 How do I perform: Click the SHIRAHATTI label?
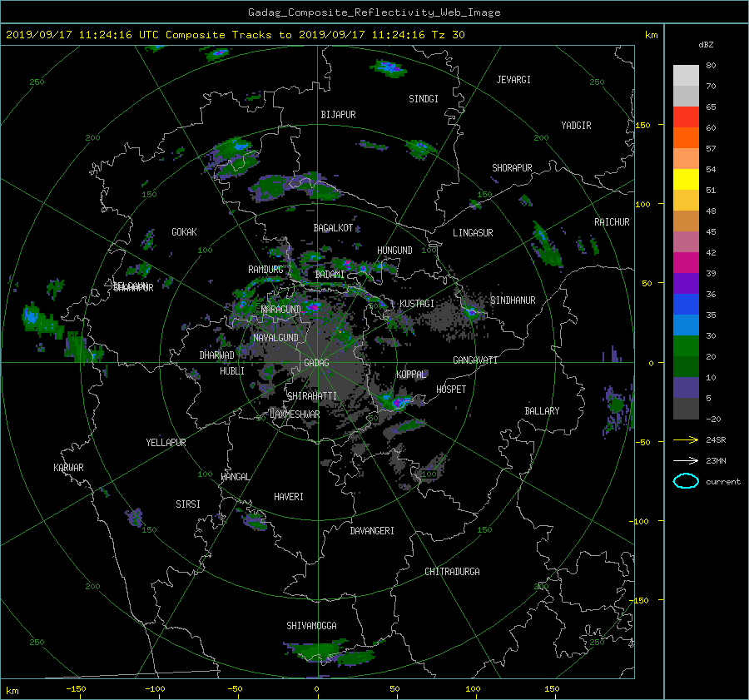[312, 396]
